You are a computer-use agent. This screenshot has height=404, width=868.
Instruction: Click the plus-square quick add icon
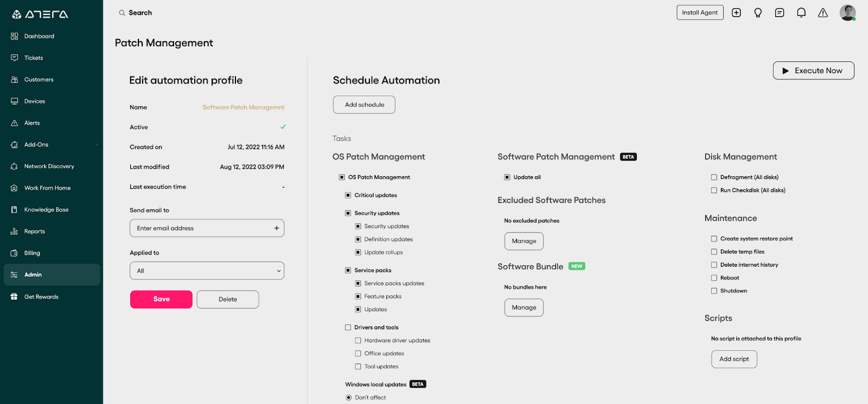tap(736, 12)
